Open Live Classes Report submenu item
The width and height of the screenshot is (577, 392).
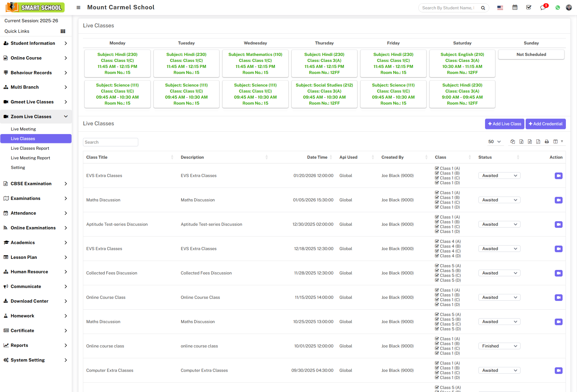(x=30, y=148)
